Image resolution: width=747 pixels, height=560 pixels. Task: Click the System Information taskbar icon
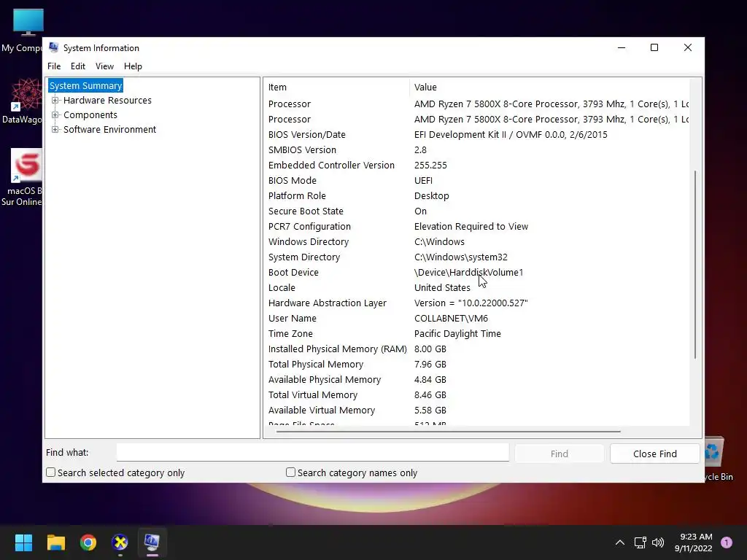point(152,542)
